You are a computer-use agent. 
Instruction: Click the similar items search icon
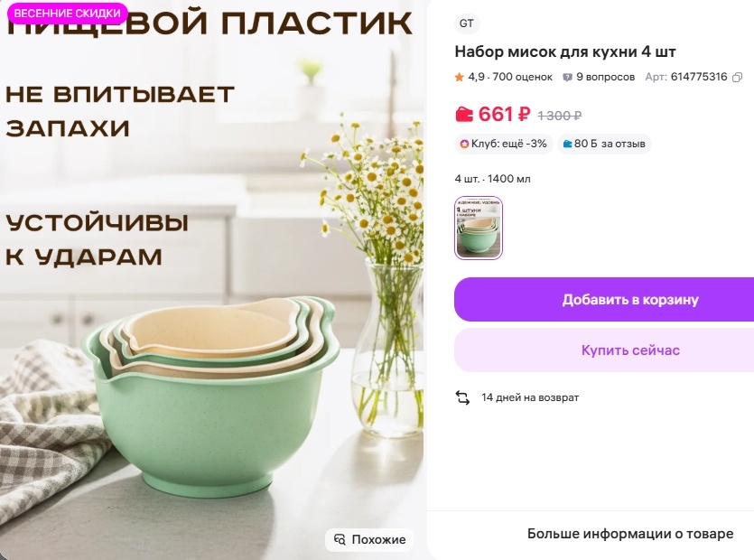[x=340, y=539]
